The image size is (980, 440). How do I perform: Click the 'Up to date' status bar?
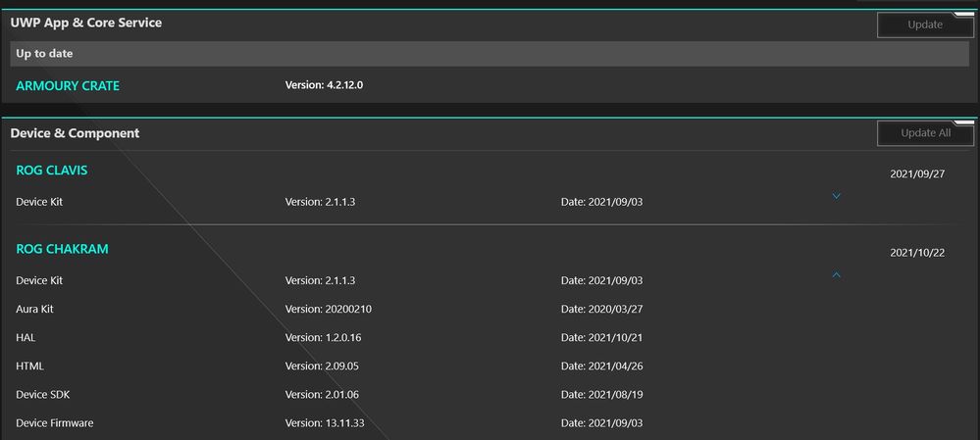(490, 54)
